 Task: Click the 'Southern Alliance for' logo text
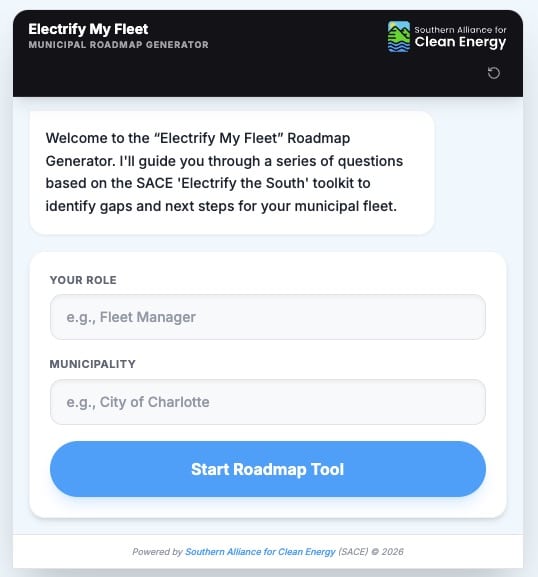click(460, 29)
